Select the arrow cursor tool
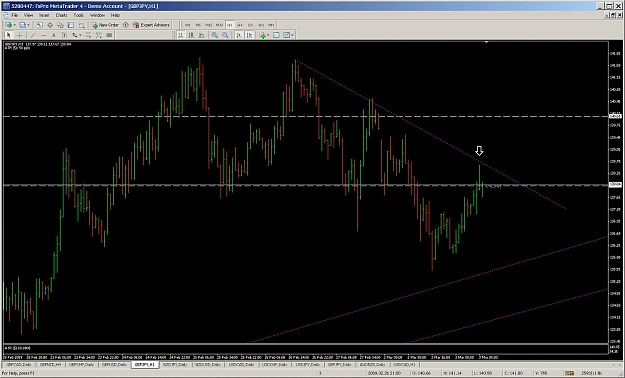This screenshot has width=625, height=378. tap(9, 35)
